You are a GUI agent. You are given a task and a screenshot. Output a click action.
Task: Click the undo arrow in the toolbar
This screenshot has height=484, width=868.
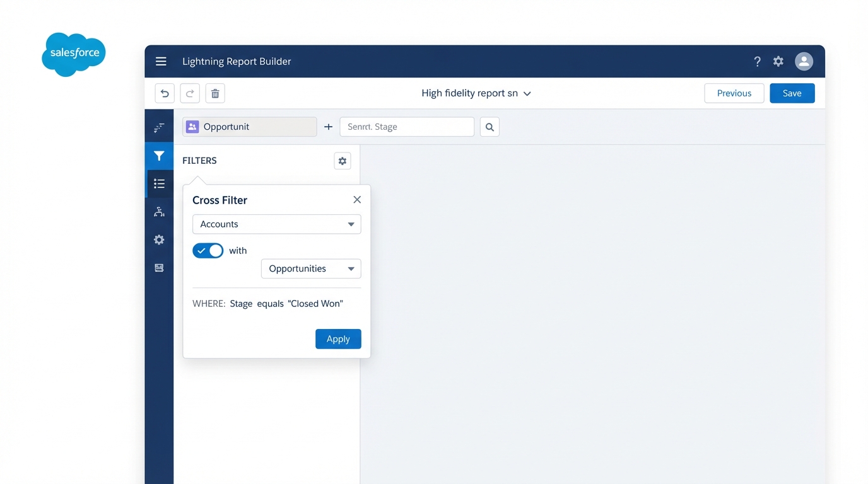[165, 93]
